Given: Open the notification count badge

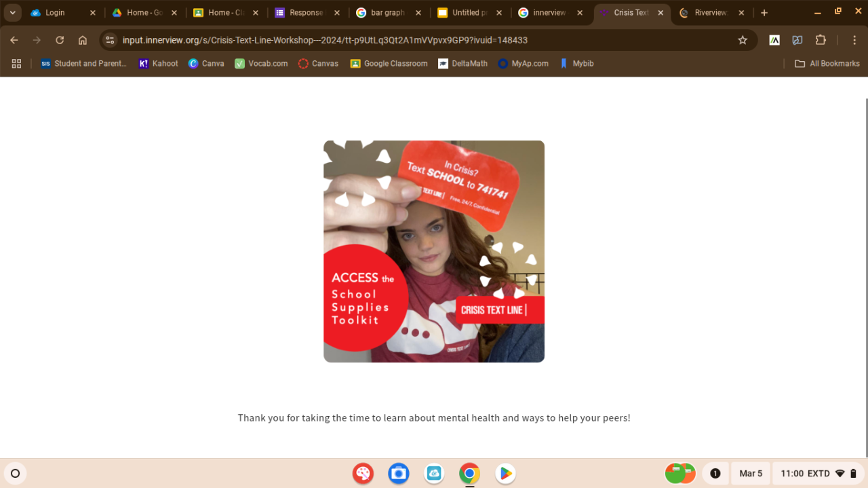Looking at the screenshot, I should tap(715, 473).
